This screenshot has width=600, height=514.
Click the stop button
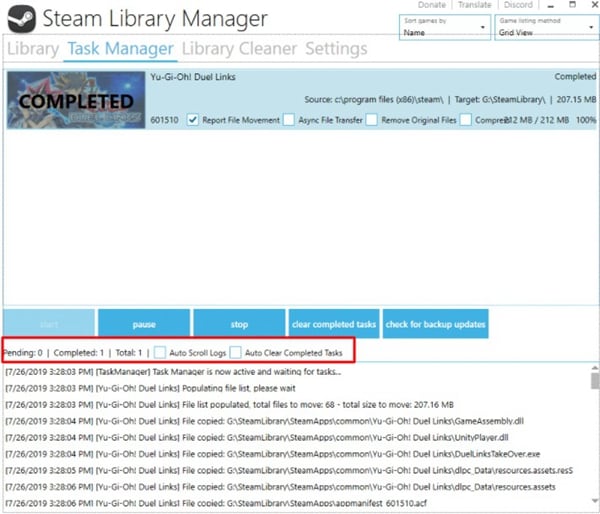pyautogui.click(x=239, y=324)
